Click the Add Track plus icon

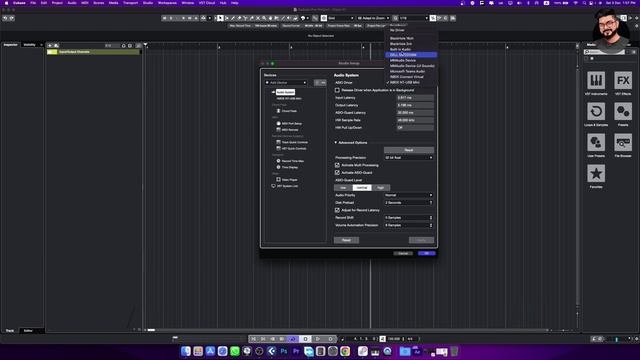click(50, 45)
